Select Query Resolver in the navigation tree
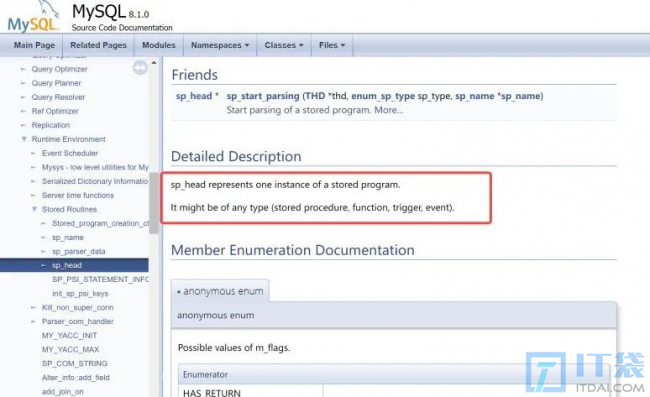Screen dimensions: 650x397 (x=58, y=97)
